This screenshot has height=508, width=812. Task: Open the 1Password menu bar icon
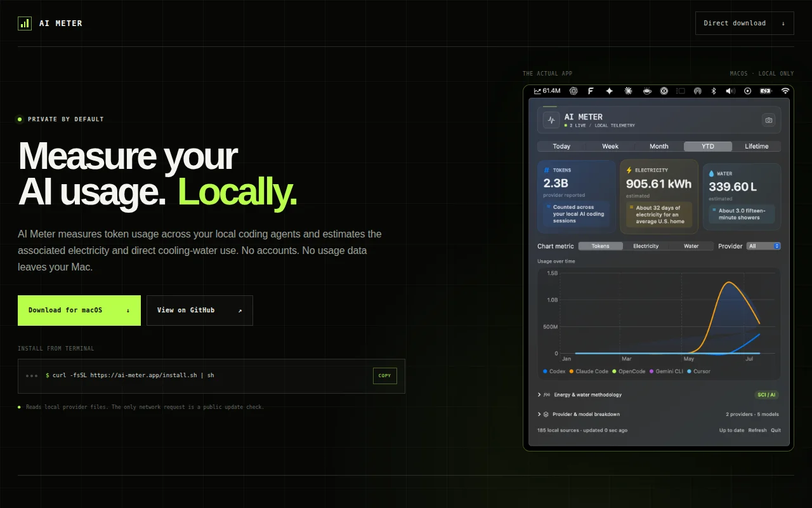click(x=664, y=91)
